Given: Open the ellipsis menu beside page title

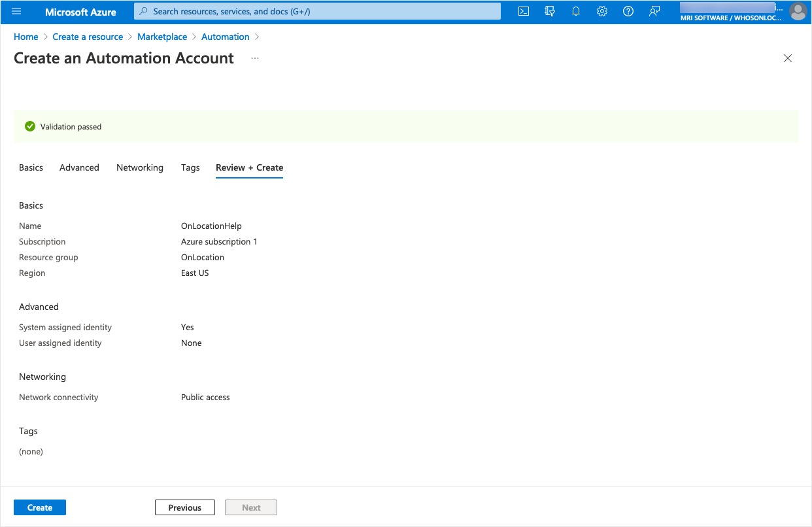Looking at the screenshot, I should click(255, 58).
